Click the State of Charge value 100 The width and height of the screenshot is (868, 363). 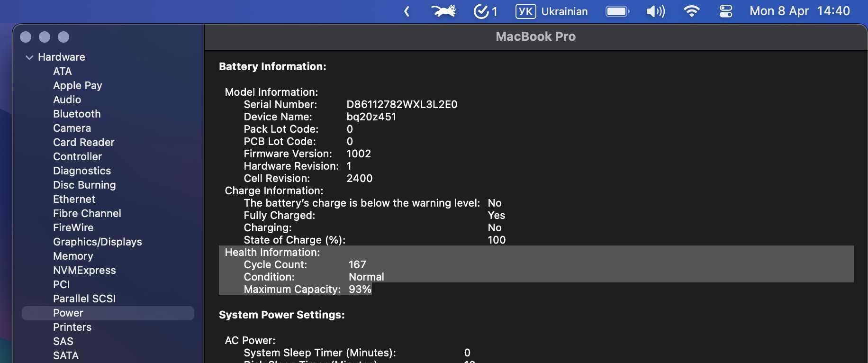(x=497, y=240)
